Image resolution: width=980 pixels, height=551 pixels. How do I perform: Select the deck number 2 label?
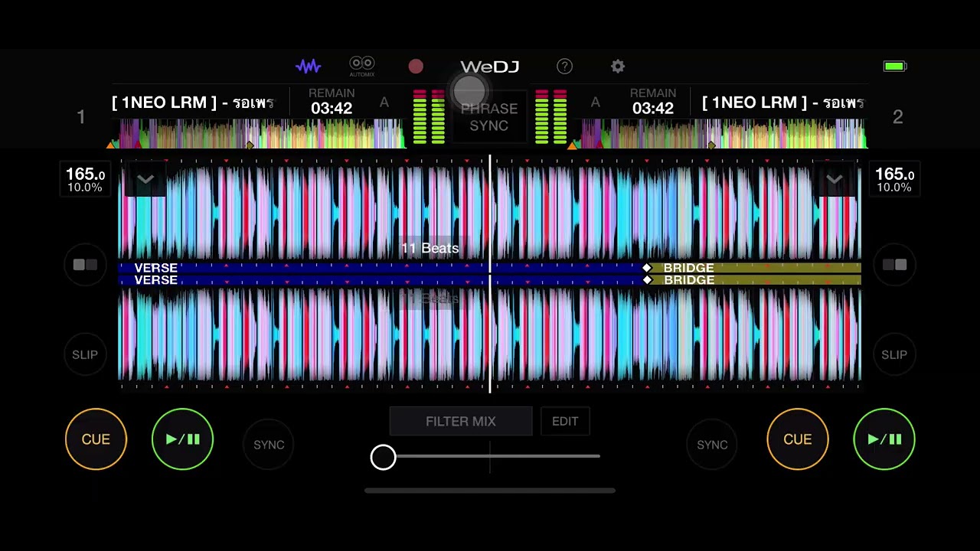(x=898, y=117)
